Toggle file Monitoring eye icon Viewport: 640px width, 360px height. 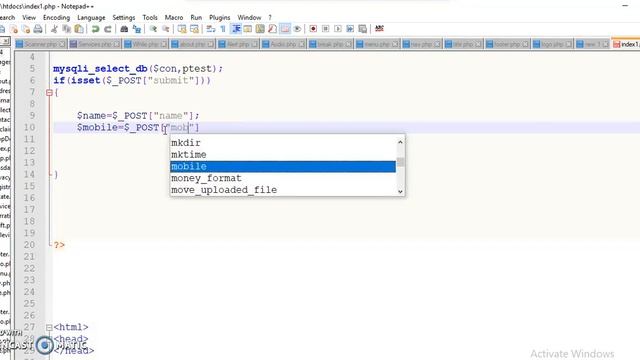click(298, 29)
